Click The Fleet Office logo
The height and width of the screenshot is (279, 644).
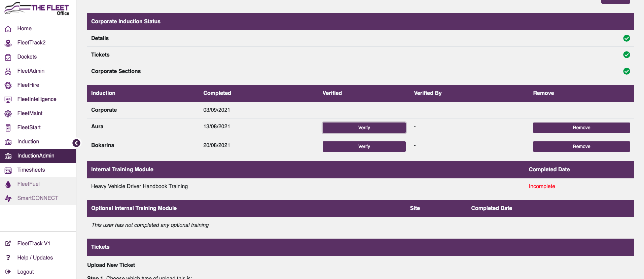pyautogui.click(x=37, y=8)
